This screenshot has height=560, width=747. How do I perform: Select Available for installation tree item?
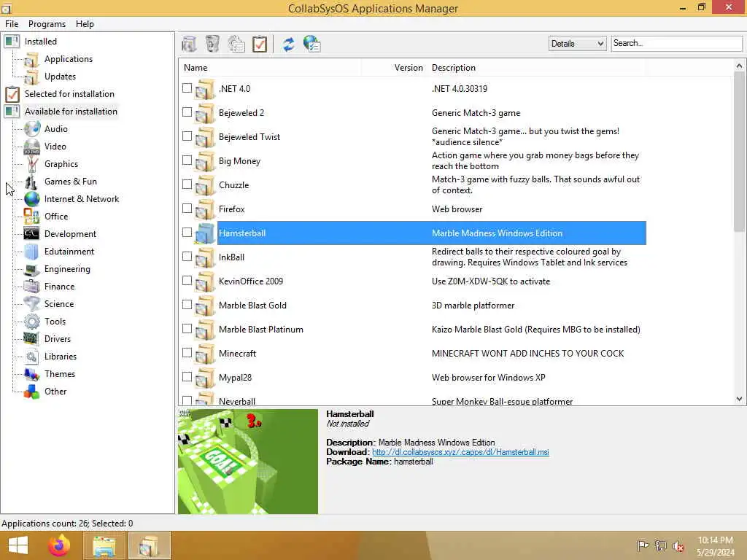click(71, 112)
